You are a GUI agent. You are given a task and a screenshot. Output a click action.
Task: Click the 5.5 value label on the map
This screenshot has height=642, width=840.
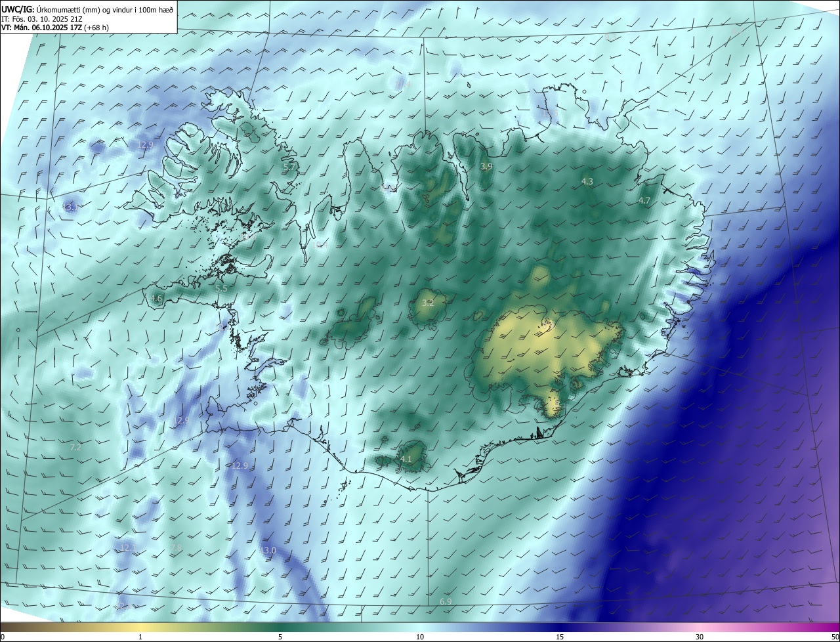[x=221, y=288]
